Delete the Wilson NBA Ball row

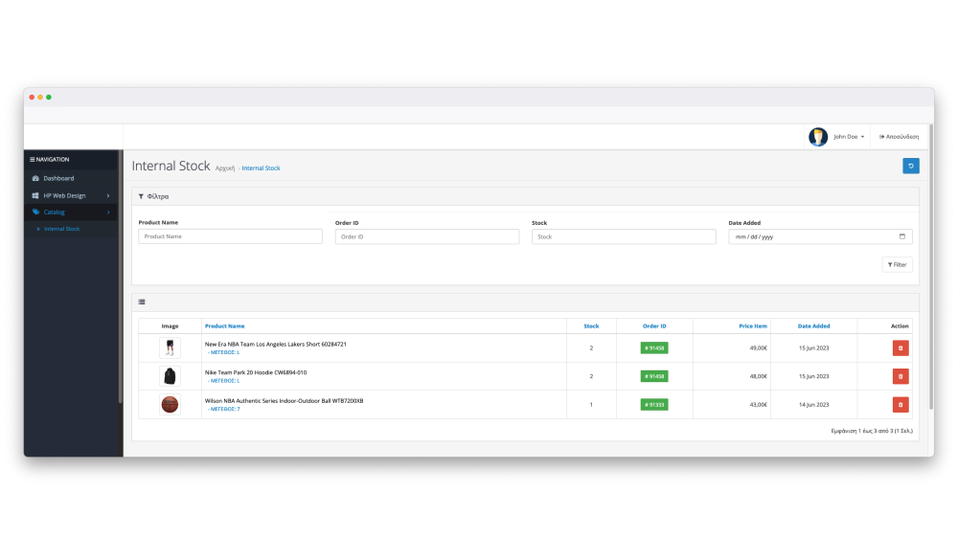[900, 405]
